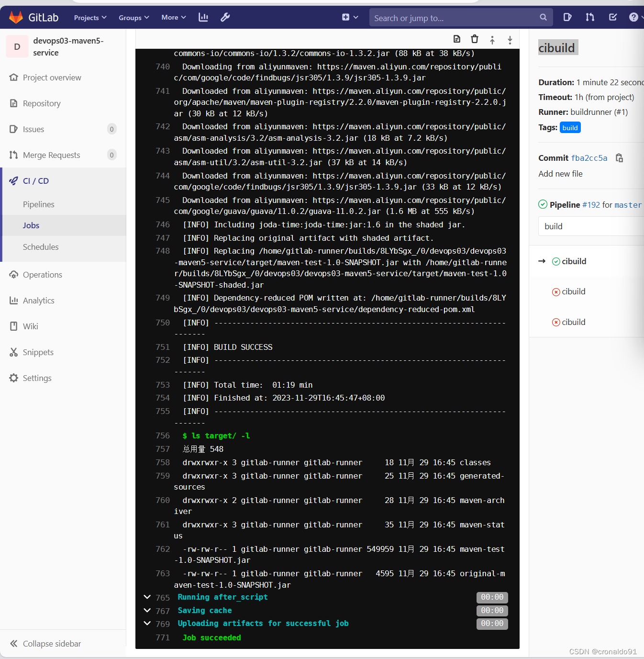Screen dimensions: 644x659
Task: Open the GitLab admin wrench icon
Action: coord(225,17)
